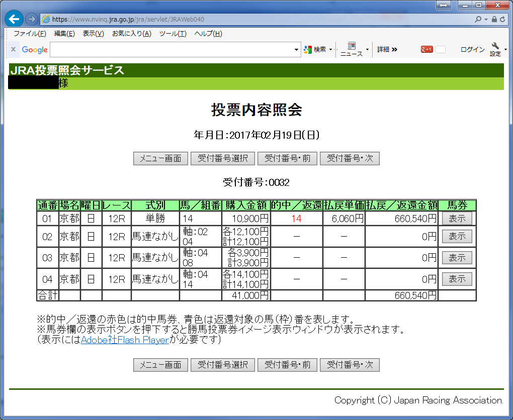Open the ヘルプ(H) menu
The width and height of the screenshot is (513, 420).
pyautogui.click(x=208, y=34)
